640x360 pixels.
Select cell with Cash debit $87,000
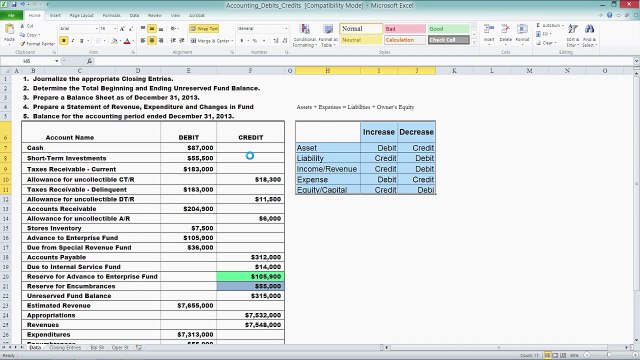[189, 148]
